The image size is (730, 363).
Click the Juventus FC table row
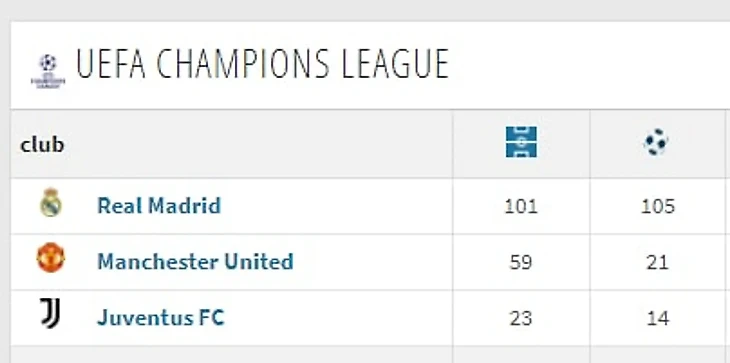coord(370,318)
